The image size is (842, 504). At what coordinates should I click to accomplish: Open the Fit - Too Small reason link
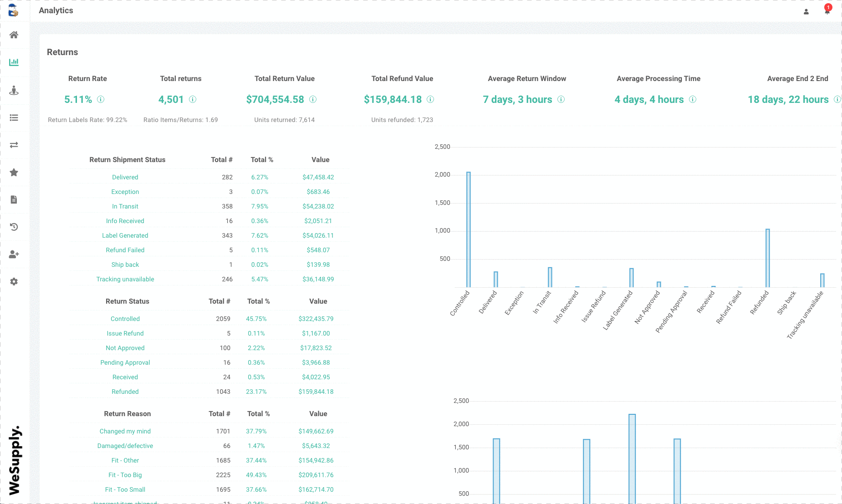(125, 489)
